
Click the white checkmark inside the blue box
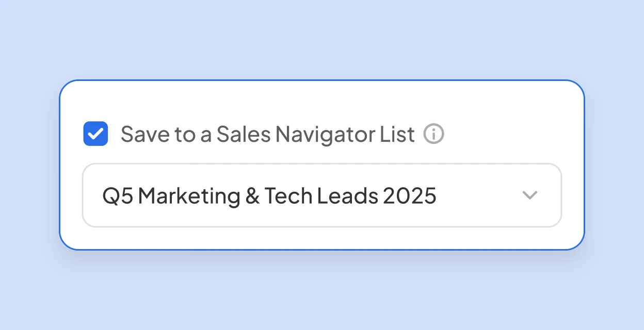point(95,133)
